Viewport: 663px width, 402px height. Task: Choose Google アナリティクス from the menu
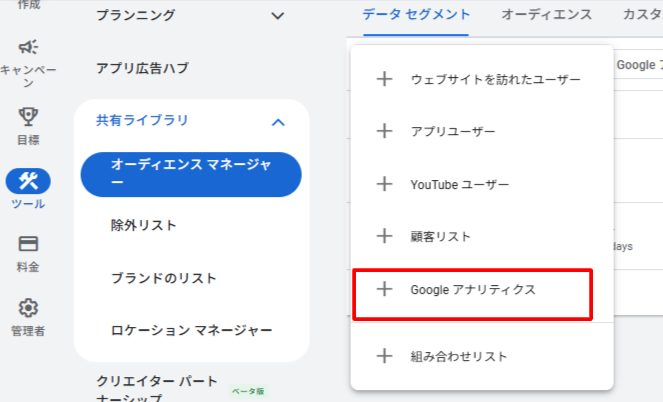click(473, 289)
